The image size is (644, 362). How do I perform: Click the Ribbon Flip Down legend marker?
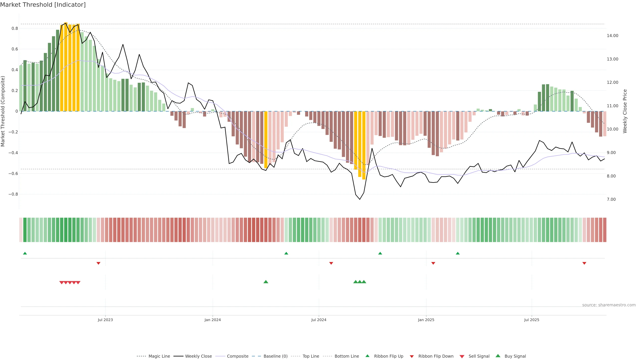pos(412,356)
